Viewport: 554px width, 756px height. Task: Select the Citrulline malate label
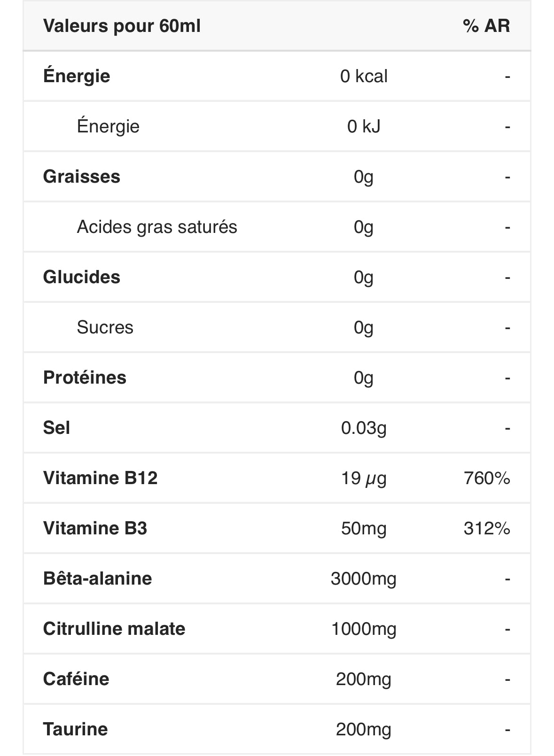(x=114, y=629)
